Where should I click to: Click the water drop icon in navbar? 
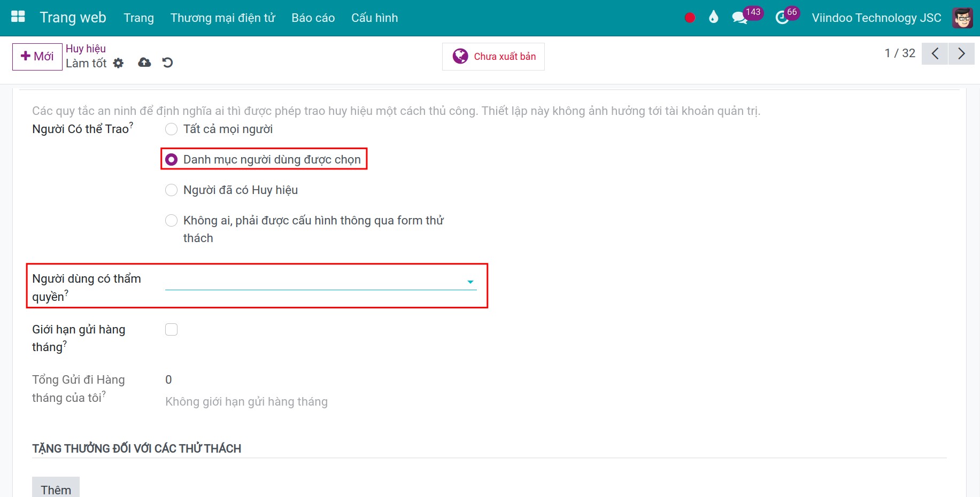pyautogui.click(x=713, y=18)
